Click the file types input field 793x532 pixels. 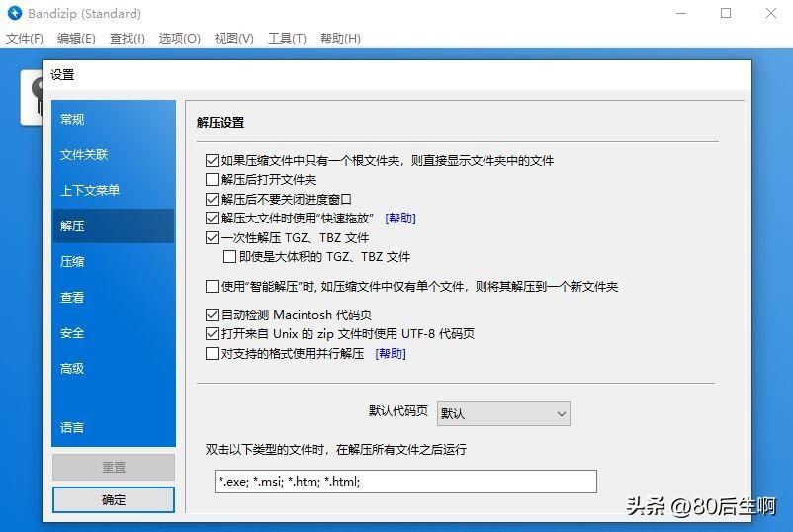405,482
